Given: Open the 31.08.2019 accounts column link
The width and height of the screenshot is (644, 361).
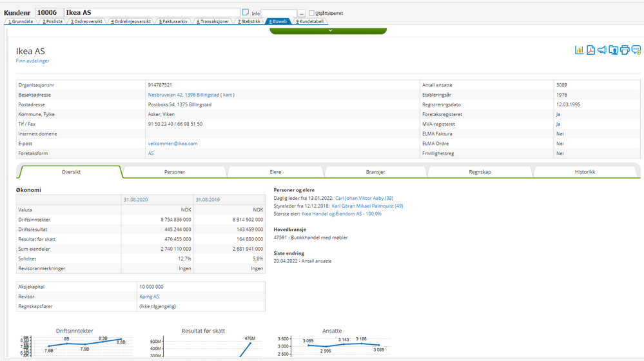Looking at the screenshot, I should 208,200.
